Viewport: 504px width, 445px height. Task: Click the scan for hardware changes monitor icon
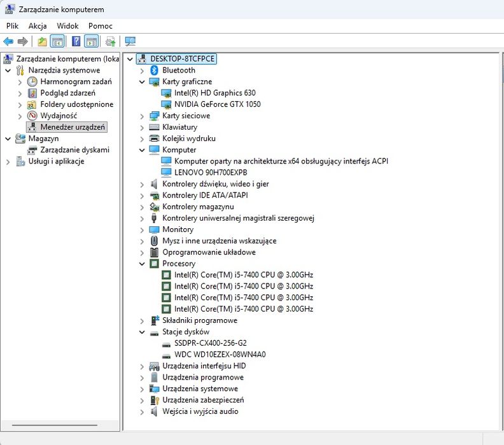130,41
